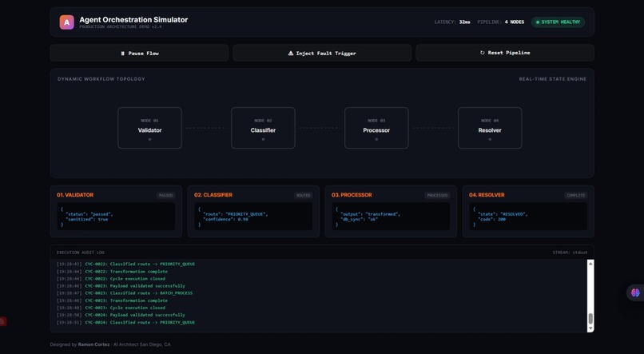Viewport: 644px width, 354px height.
Task: Click the 'PRODUCTION ARCHITECTURE DEMO v2.4' subtitle
Action: 121,26
